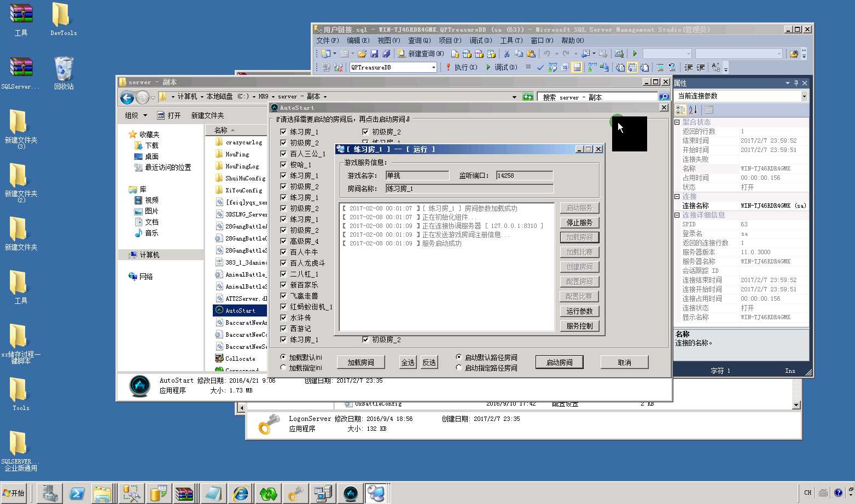Open the New Project dropdown arrow in SSMS toolbar
The height and width of the screenshot is (504, 855).
click(335, 54)
